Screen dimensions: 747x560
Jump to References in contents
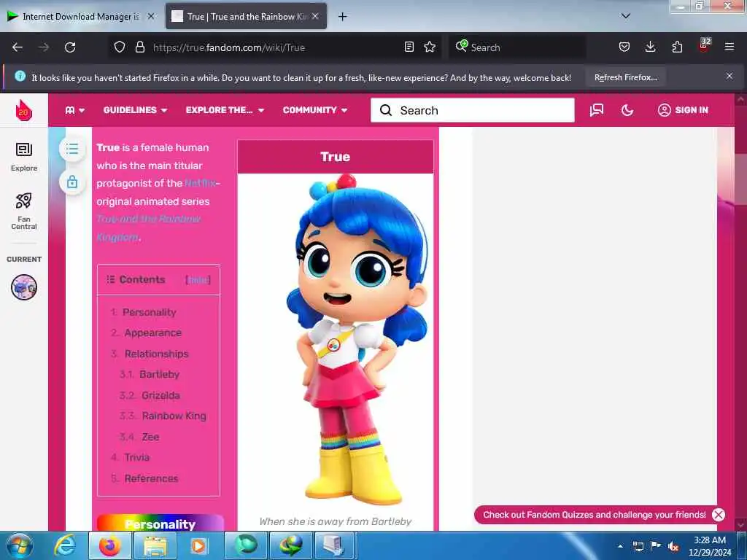tap(151, 478)
